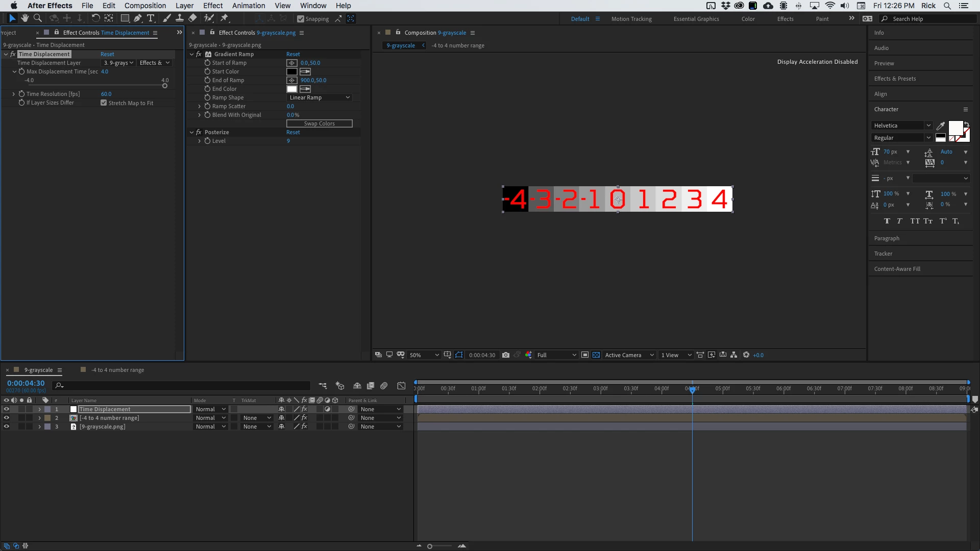Click the snapshot camera icon in viewer

point(505,355)
